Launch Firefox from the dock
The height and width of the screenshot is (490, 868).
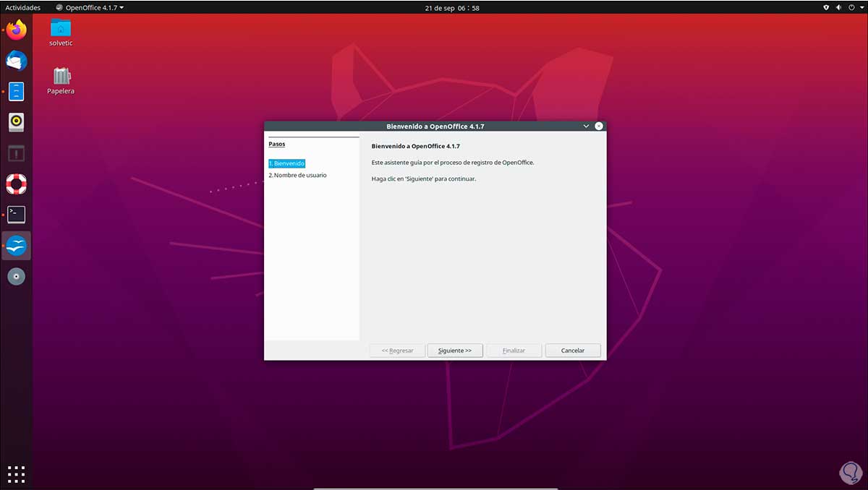pos(16,30)
